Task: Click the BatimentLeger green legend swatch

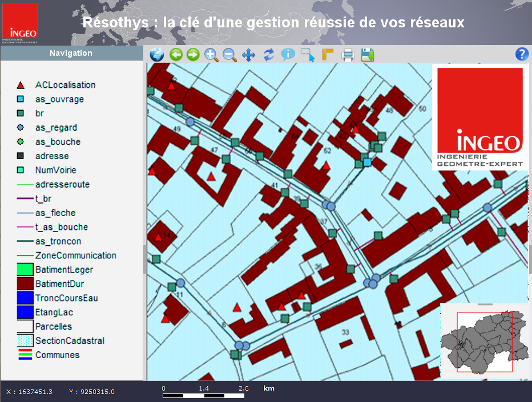Action: click(26, 270)
